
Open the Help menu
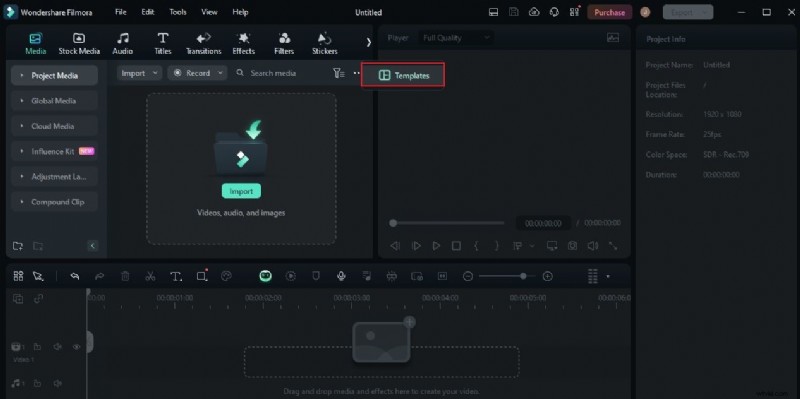[240, 12]
